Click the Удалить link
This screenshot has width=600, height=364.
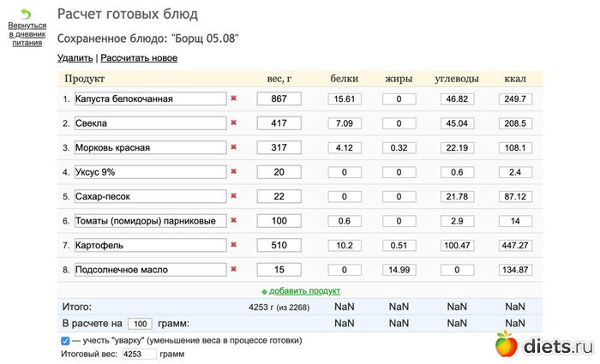click(x=75, y=58)
